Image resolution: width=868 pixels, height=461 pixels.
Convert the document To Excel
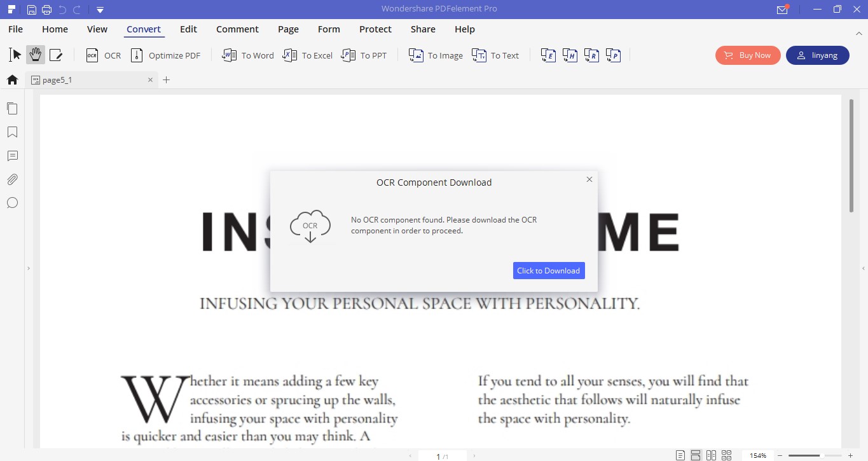[x=307, y=55]
